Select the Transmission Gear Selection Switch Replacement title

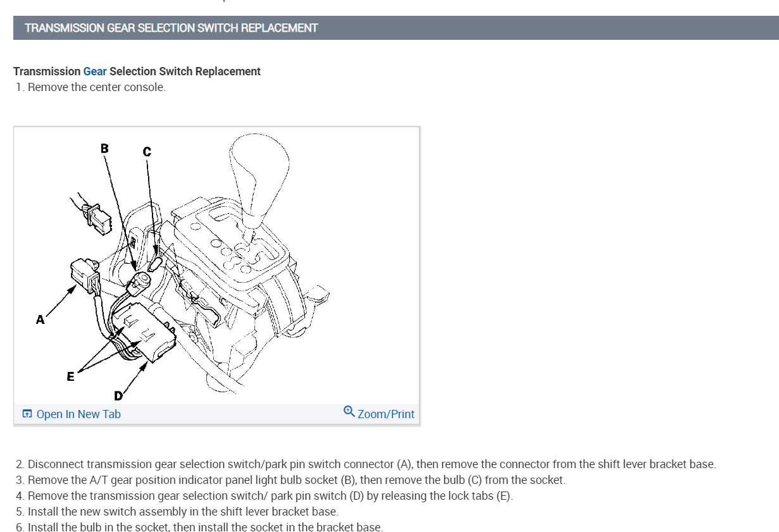[x=136, y=71]
